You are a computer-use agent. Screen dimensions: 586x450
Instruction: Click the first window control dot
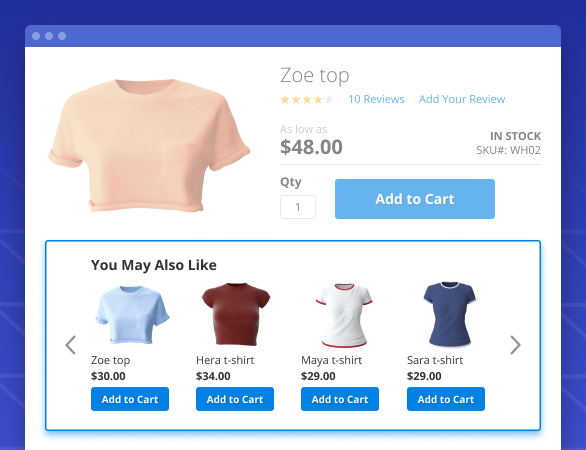click(36, 36)
